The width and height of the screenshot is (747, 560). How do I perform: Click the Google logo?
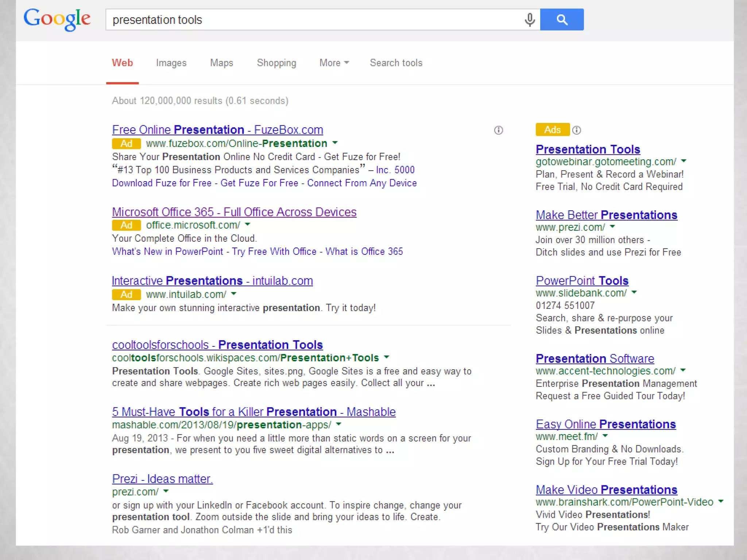[57, 19]
